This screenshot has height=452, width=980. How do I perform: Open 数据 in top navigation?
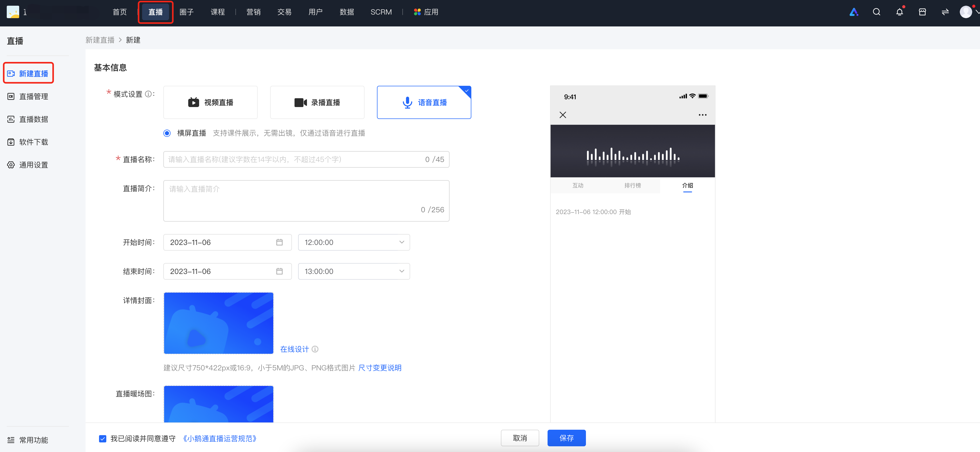[x=347, y=12]
